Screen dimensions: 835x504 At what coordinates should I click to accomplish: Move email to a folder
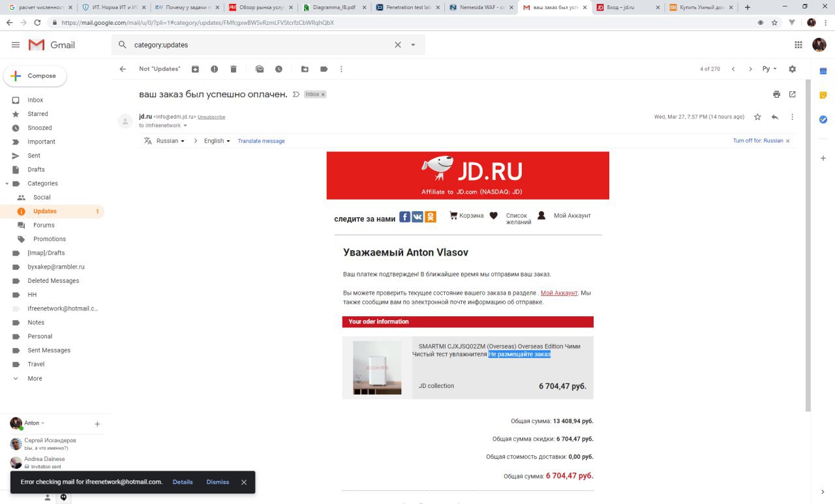[305, 69]
